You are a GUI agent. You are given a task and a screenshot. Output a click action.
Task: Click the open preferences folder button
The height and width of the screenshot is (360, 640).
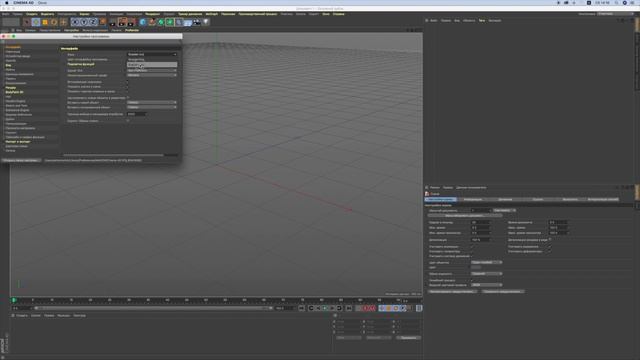pyautogui.click(x=21, y=160)
